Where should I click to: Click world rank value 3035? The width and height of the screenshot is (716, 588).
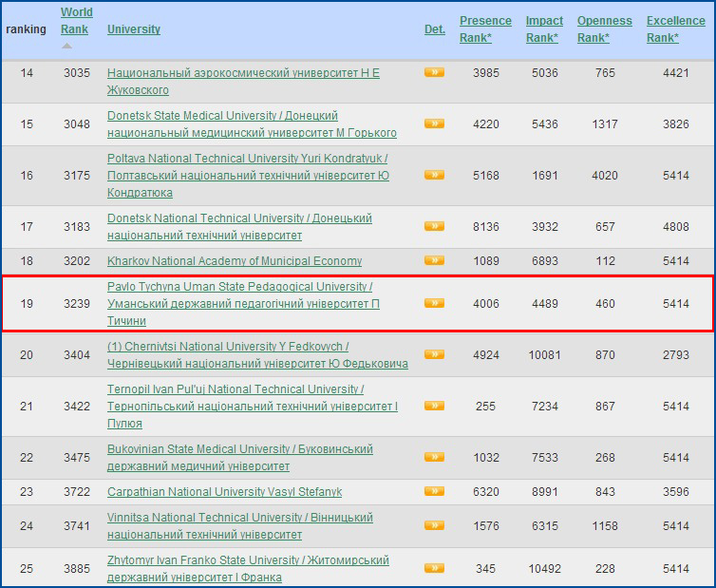[x=77, y=72]
